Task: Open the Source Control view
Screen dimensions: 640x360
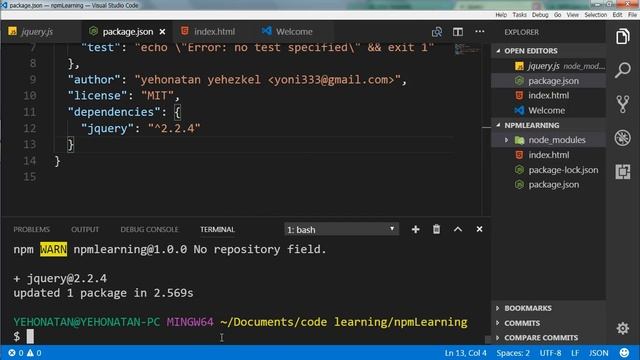Action: click(x=622, y=104)
